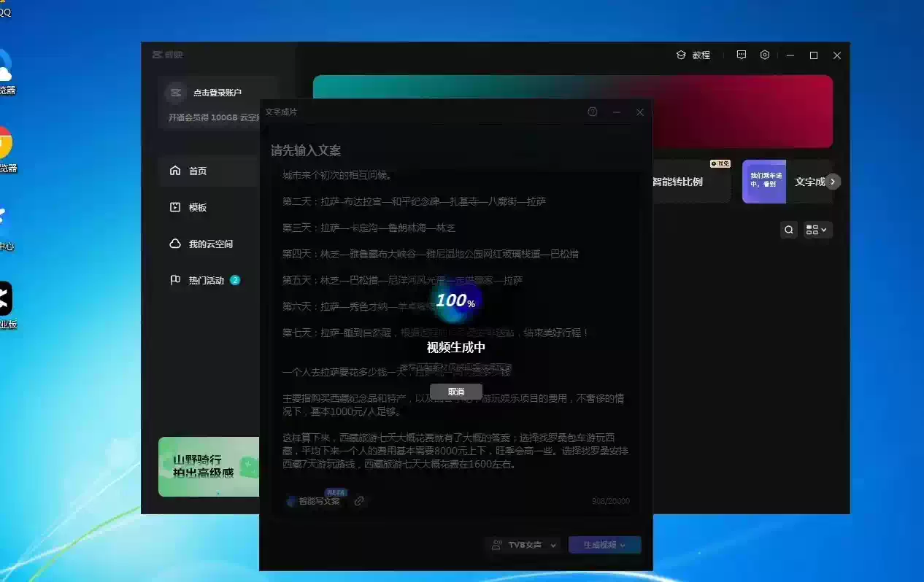The image size is (924, 582).
Task: Click the 文字成片 feature card thumbnail
Action: [x=763, y=182]
